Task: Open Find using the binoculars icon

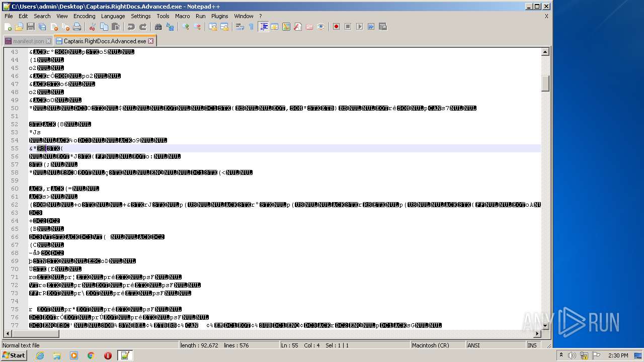Action: [x=158, y=27]
